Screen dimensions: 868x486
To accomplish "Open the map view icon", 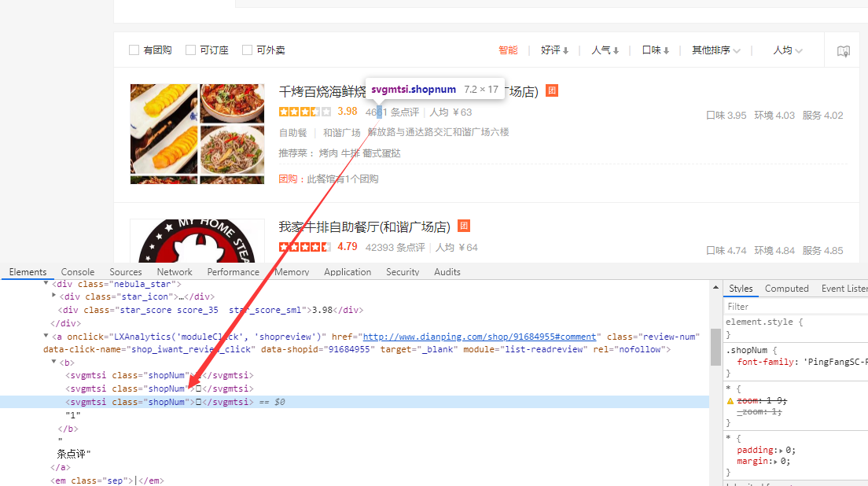I will tap(844, 50).
